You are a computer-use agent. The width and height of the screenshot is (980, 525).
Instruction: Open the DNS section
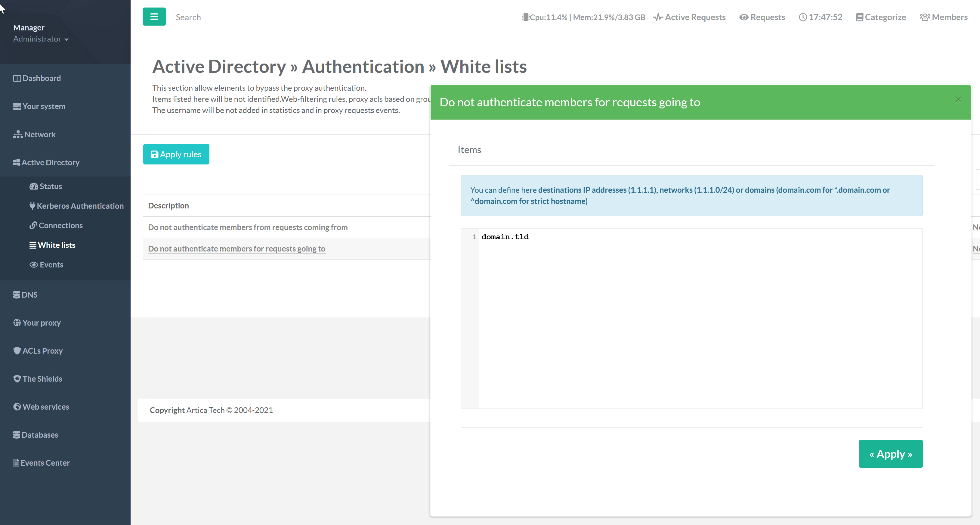coord(29,294)
